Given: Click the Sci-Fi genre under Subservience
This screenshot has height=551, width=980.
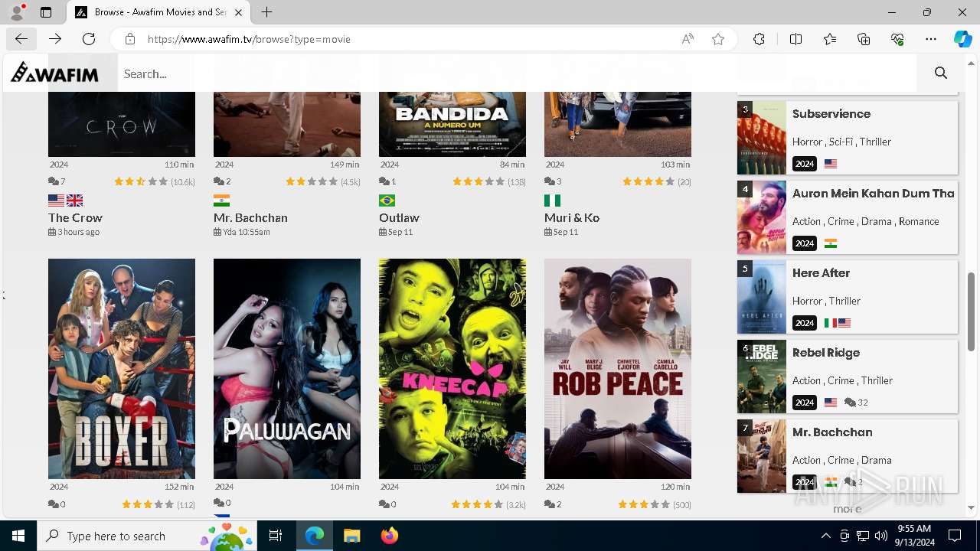Looking at the screenshot, I should [841, 142].
